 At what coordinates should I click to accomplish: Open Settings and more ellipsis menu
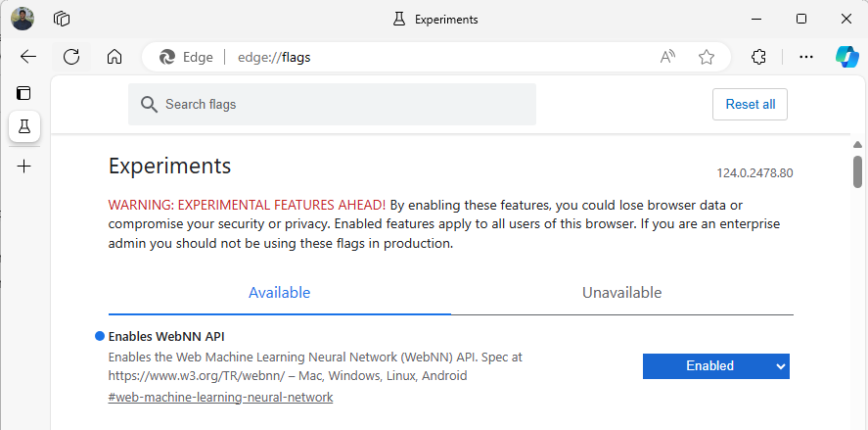tap(806, 57)
